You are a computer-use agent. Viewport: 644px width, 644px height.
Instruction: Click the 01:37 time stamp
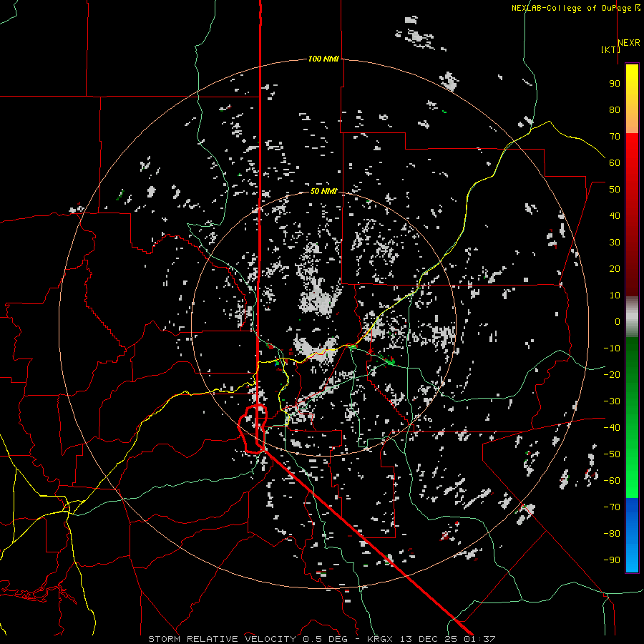[479, 639]
